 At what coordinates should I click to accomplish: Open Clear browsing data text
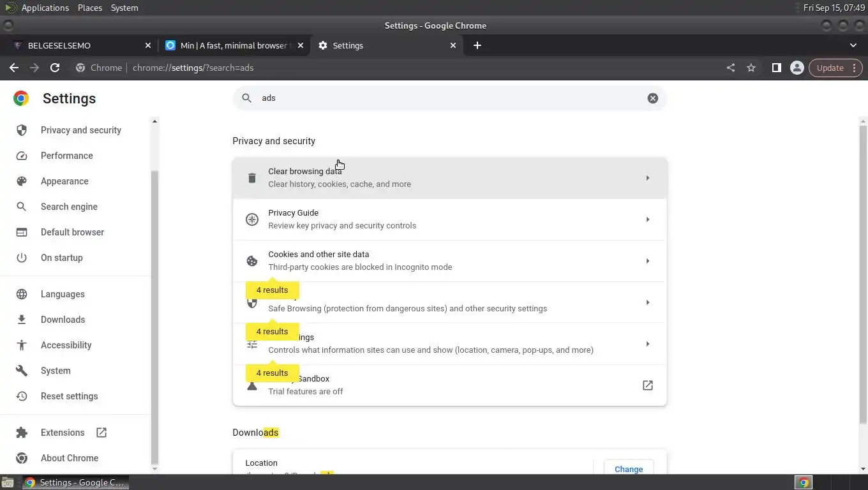click(x=305, y=172)
